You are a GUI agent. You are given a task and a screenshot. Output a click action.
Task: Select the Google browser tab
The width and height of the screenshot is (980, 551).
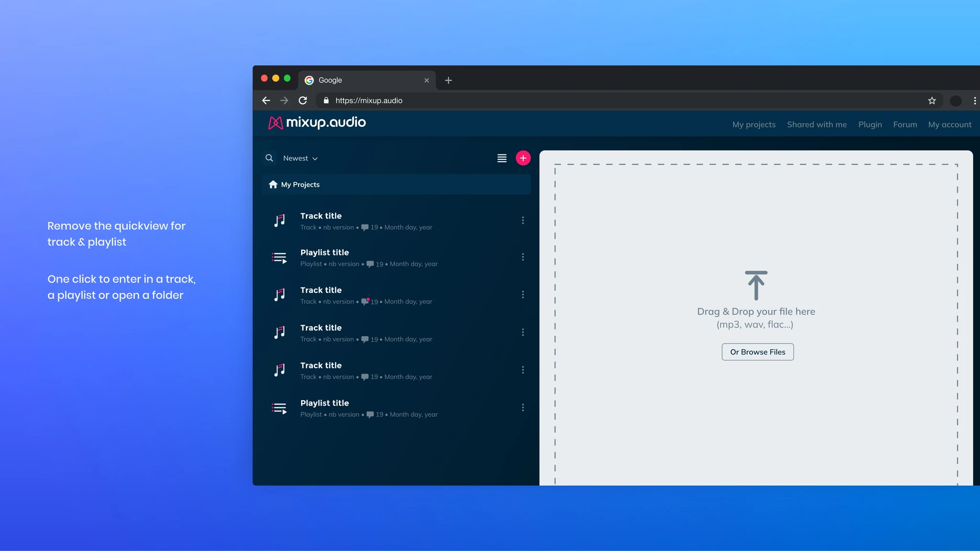click(367, 80)
